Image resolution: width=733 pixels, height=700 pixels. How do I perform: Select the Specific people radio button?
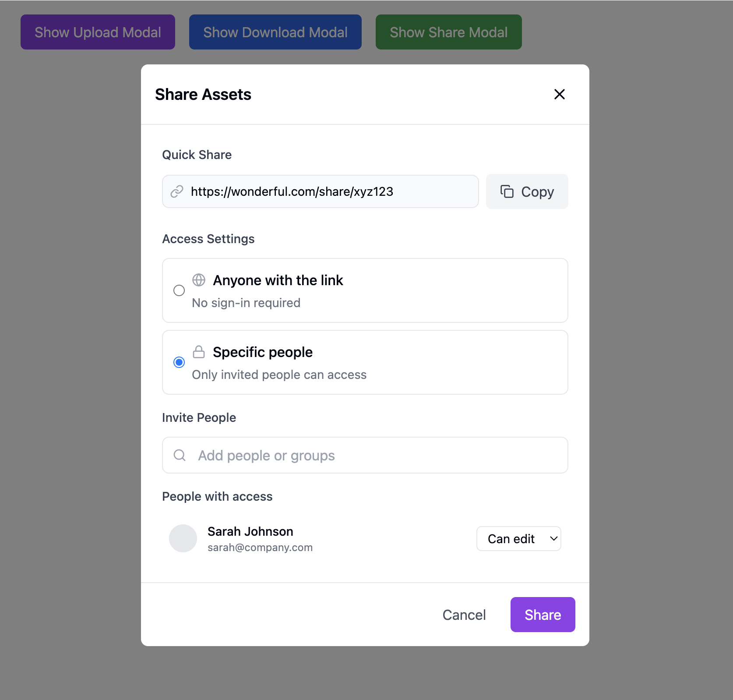coord(179,362)
